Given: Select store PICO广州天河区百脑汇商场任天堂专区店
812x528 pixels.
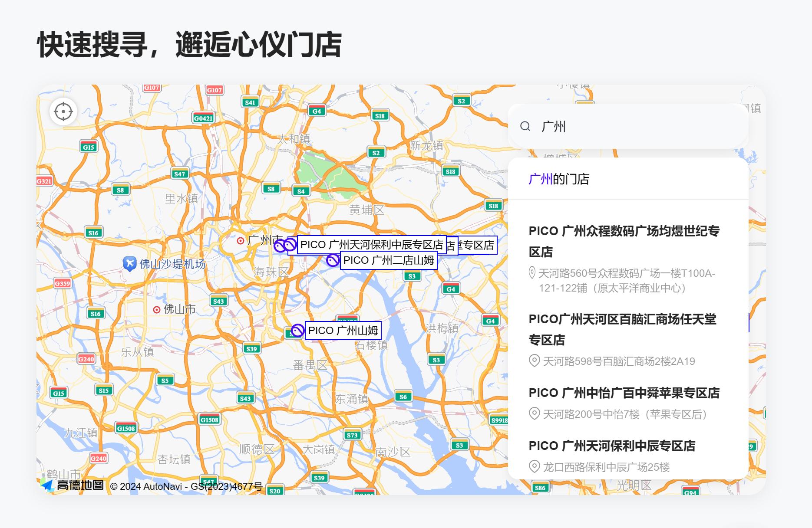Looking at the screenshot, I should point(622,329).
